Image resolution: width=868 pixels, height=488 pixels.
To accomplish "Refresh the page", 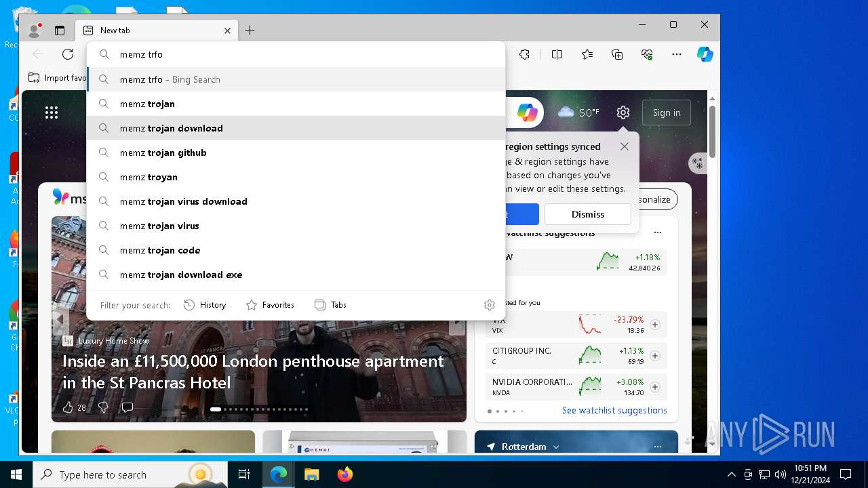I will coord(68,54).
